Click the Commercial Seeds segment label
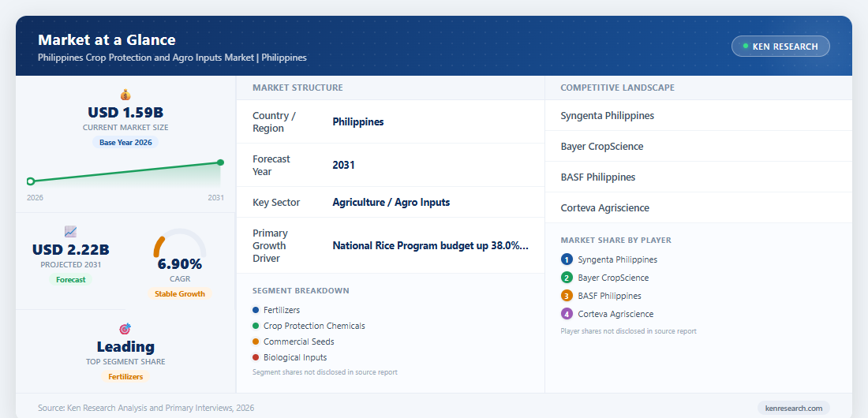 pos(299,341)
